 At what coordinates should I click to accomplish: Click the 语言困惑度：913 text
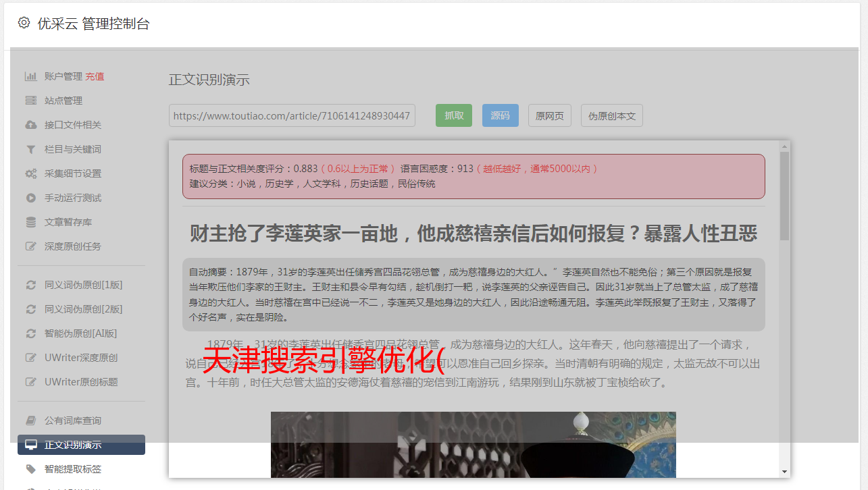point(437,169)
